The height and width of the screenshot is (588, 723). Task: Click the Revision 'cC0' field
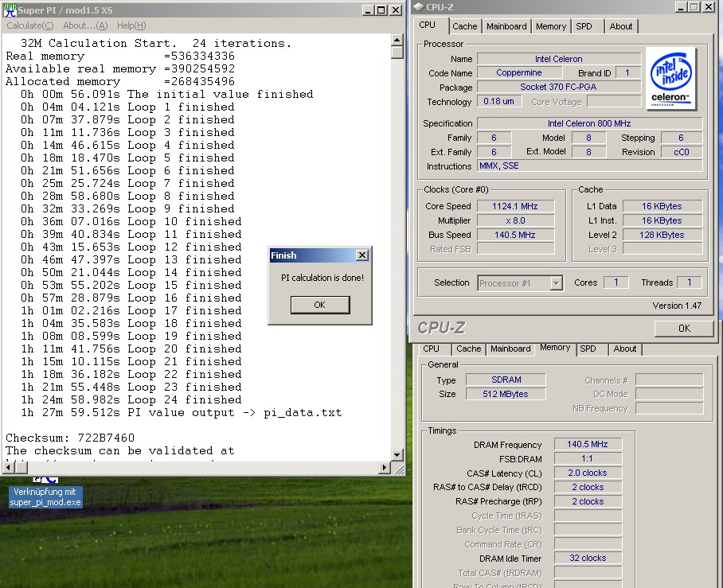682,152
